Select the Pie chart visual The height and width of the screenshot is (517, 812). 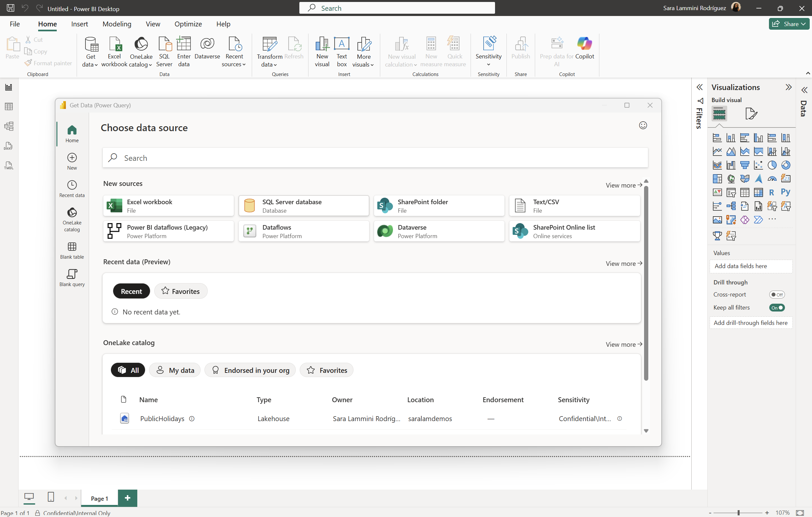(x=772, y=165)
